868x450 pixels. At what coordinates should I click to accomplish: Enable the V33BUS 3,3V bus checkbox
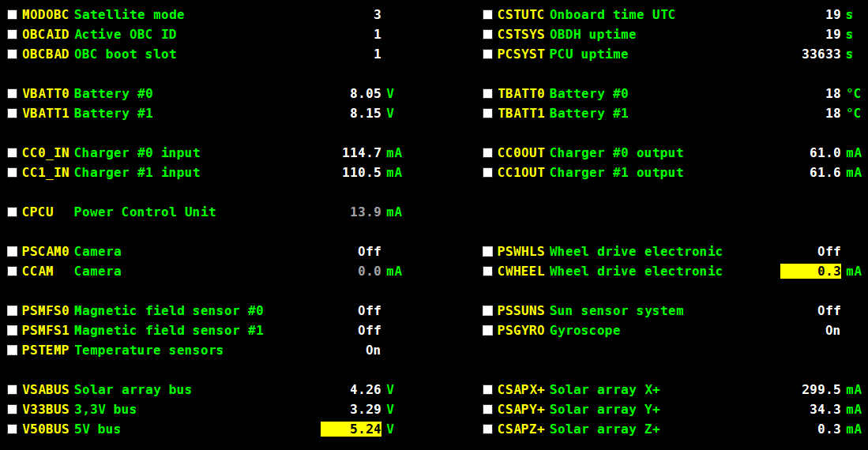point(12,410)
